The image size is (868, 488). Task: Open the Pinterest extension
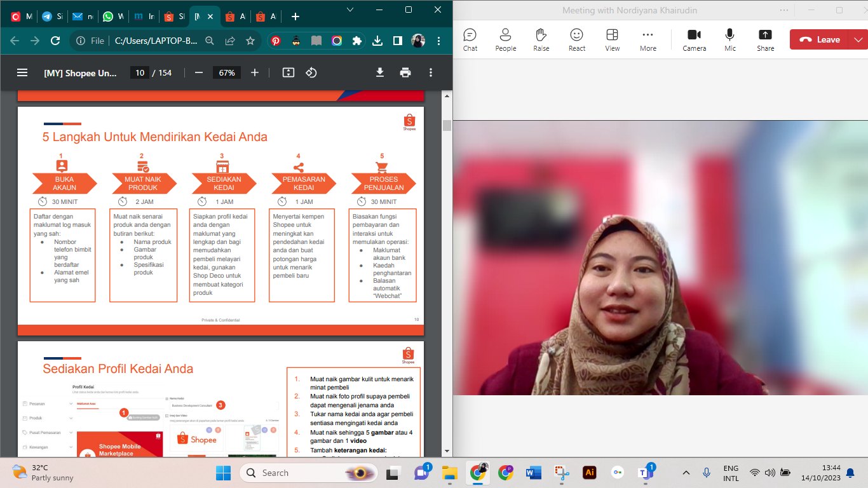click(x=276, y=41)
